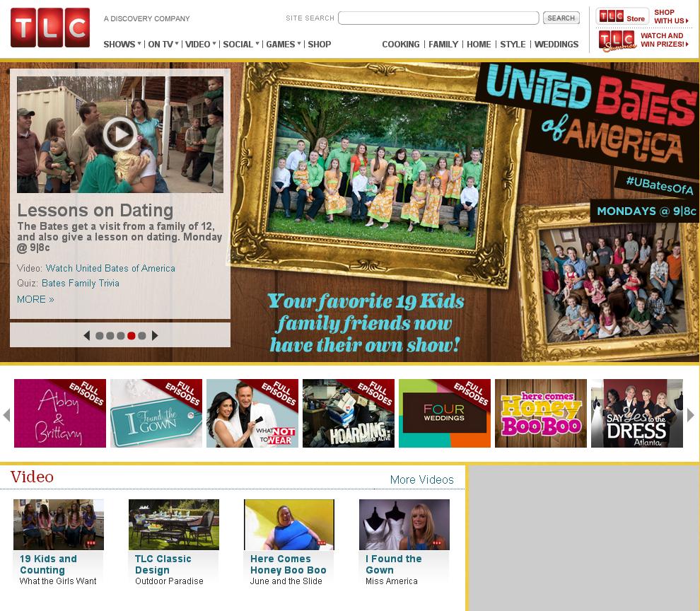Image resolution: width=700 pixels, height=611 pixels.
Task: Click 'Outdoor Paradise' caption
Action: 169,581
